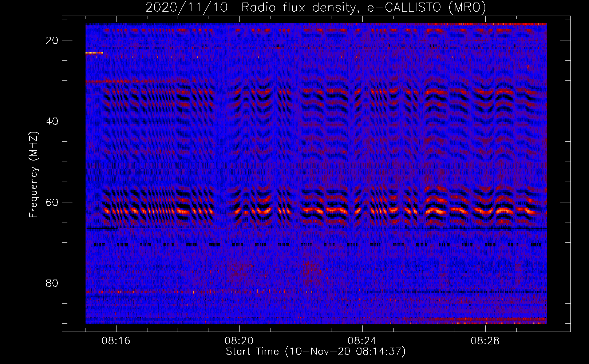Click the y-axis tick label "20"
The width and height of the screenshot is (589, 364).
click(52, 40)
